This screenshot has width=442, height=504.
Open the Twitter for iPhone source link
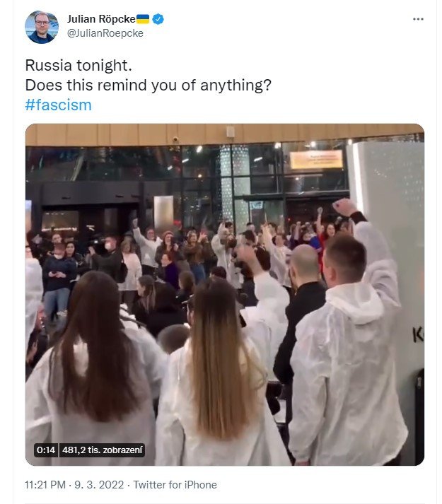(175, 485)
